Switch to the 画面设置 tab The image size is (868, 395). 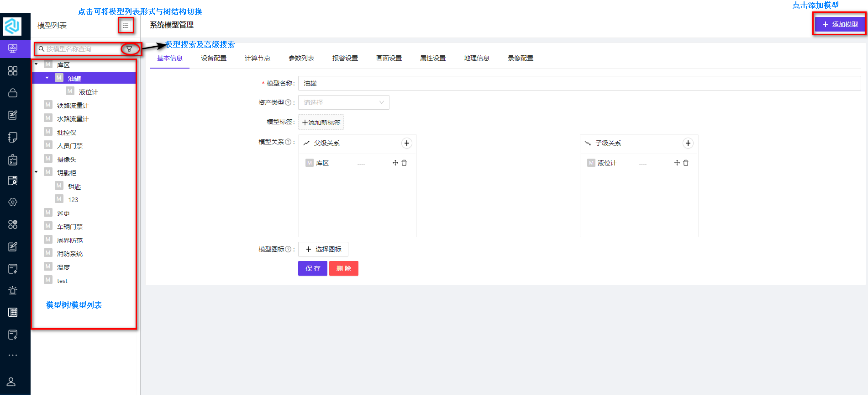pos(389,58)
